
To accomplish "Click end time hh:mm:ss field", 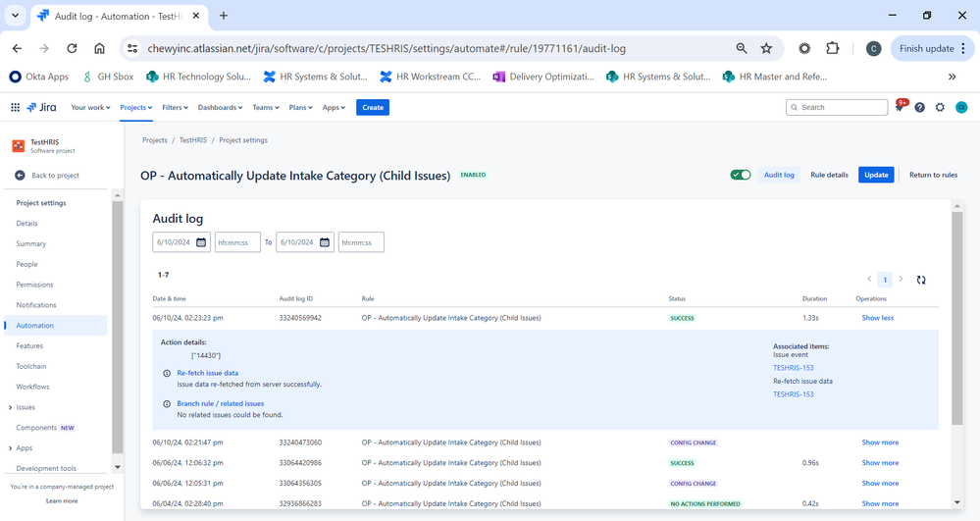I will pos(361,242).
